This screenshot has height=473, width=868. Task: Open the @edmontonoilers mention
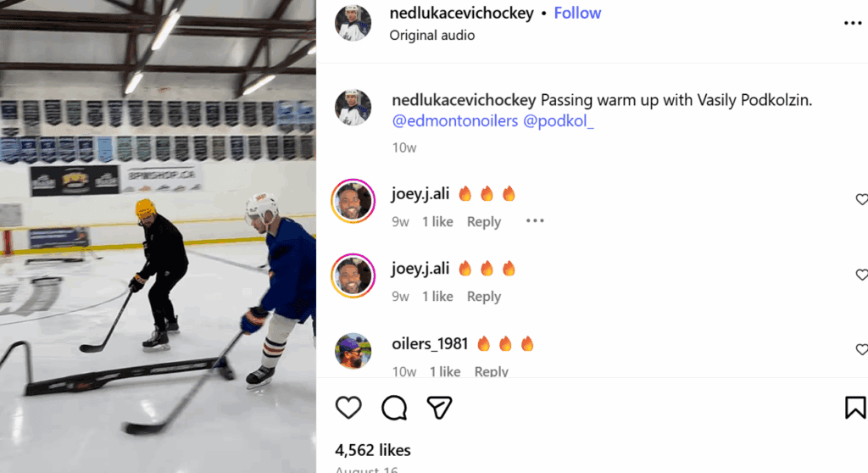tap(454, 121)
